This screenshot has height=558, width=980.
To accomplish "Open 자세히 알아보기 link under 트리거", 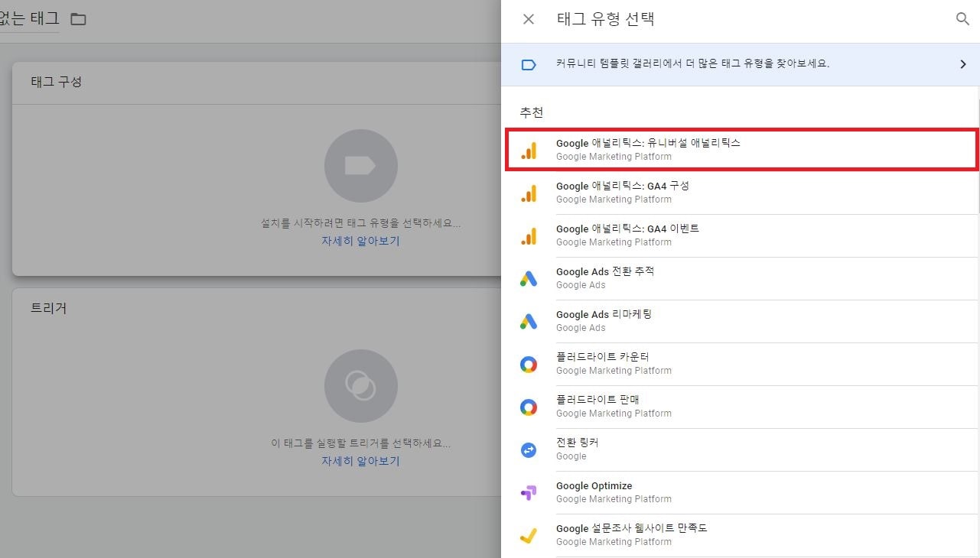I will pyautogui.click(x=360, y=461).
